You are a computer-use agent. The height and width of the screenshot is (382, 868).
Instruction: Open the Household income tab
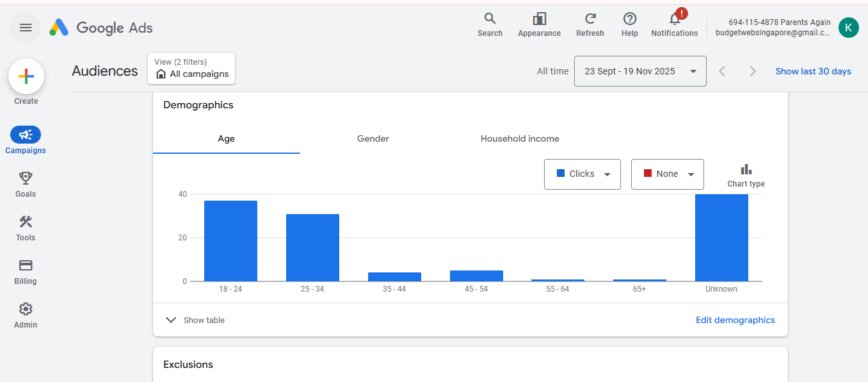[520, 138]
